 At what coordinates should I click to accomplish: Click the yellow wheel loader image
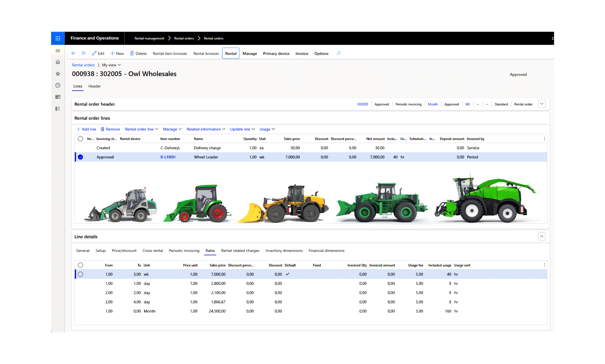click(x=284, y=205)
